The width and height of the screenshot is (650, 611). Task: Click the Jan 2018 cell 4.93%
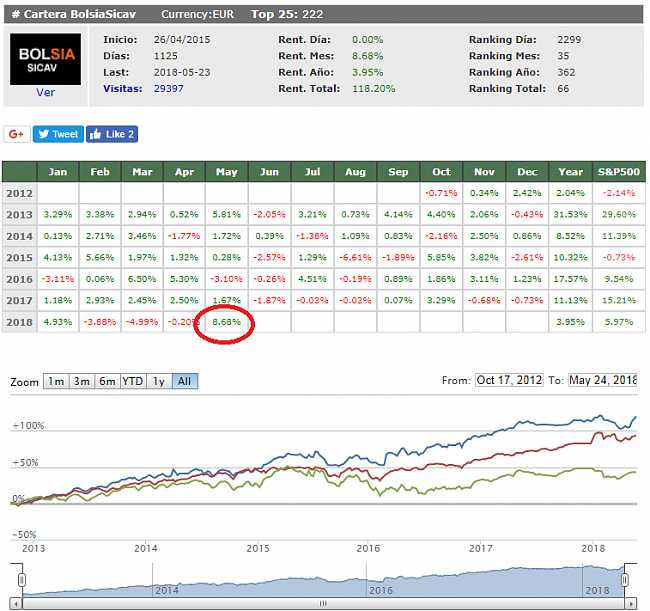pyautogui.click(x=58, y=322)
